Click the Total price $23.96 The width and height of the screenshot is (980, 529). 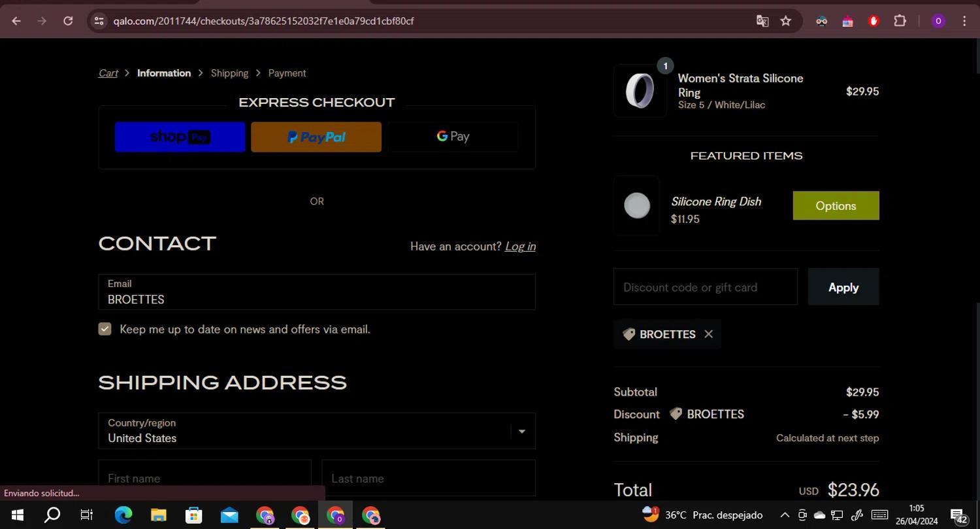pyautogui.click(x=853, y=490)
